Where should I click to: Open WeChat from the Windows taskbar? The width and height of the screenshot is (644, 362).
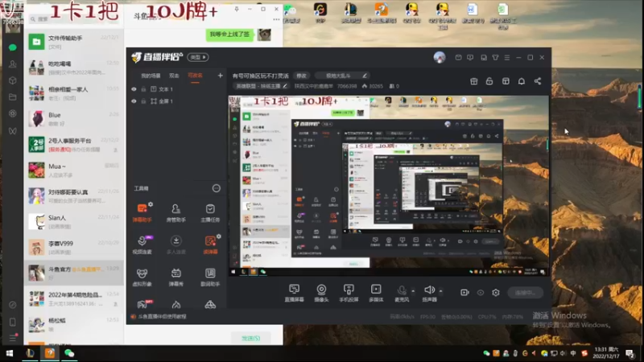(x=69, y=353)
